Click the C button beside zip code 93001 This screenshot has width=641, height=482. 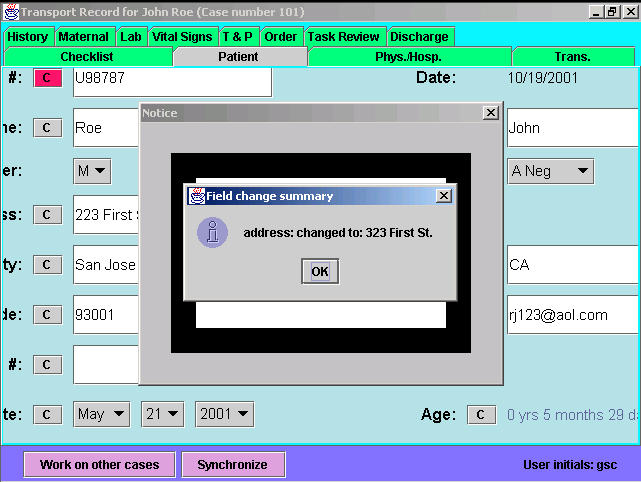point(47,315)
